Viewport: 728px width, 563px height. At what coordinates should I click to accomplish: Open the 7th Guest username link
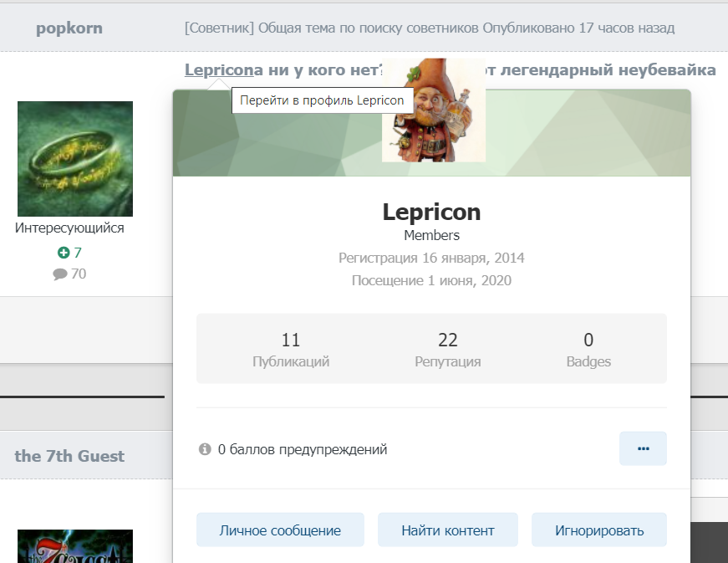tap(69, 456)
